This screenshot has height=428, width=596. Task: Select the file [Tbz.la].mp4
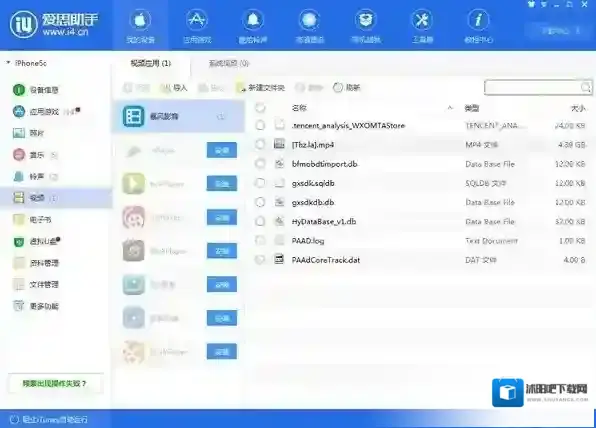click(313, 145)
